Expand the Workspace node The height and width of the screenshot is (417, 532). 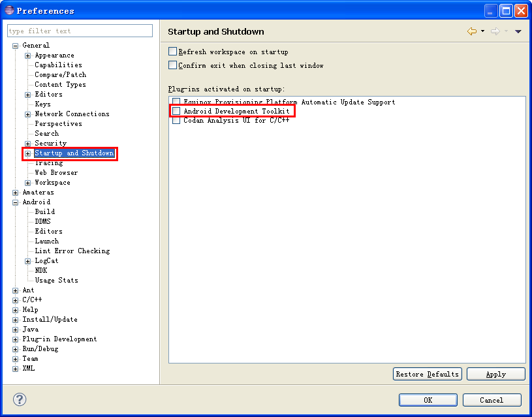click(x=28, y=183)
